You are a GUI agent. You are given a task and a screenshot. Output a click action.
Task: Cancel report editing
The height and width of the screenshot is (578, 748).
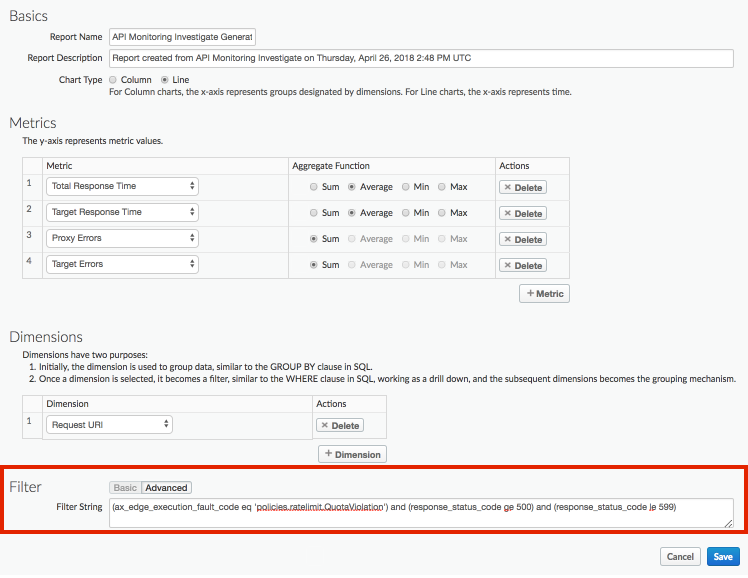[680, 557]
